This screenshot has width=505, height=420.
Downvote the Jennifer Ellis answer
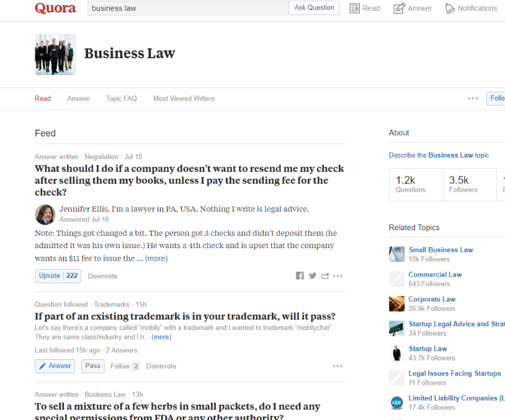pyautogui.click(x=103, y=276)
